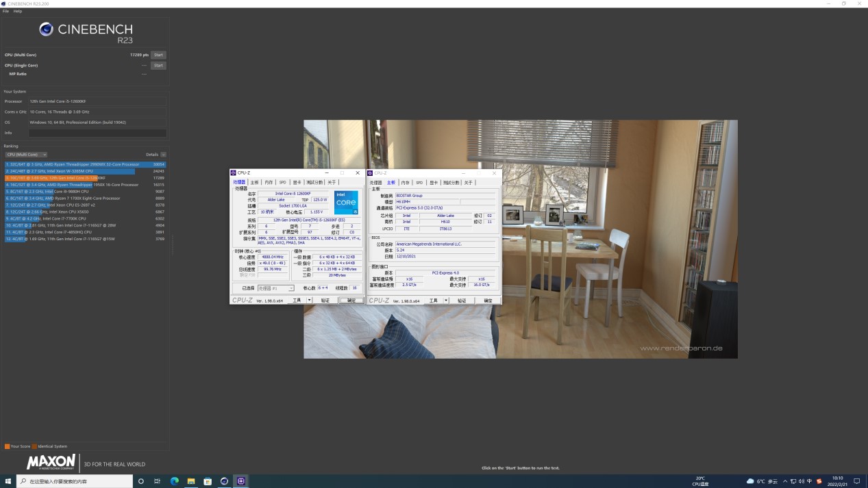Click 确定 button in left CPU-Z
This screenshot has width=868, height=488.
tap(351, 300)
